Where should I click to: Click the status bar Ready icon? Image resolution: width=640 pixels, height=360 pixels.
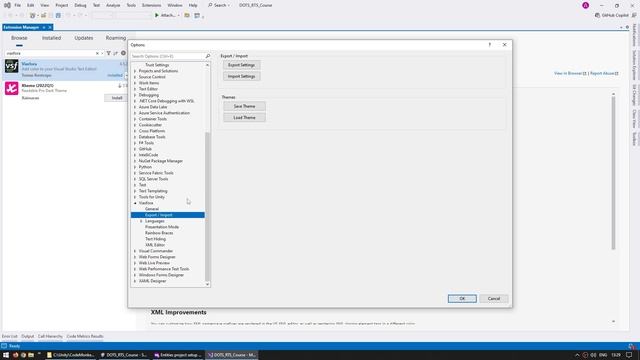pos(4,346)
